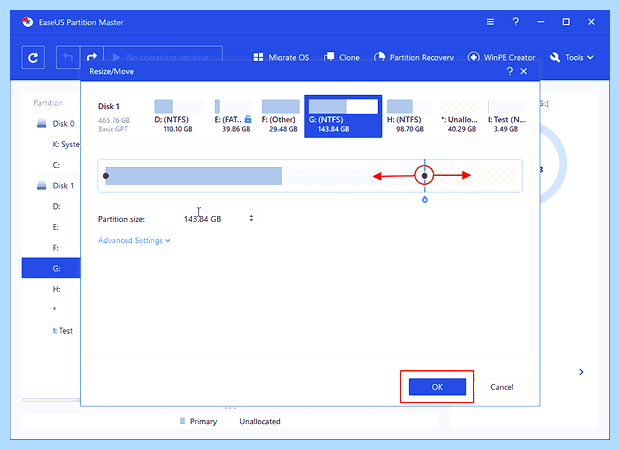Click the lock icon on E: partition

(x=248, y=119)
